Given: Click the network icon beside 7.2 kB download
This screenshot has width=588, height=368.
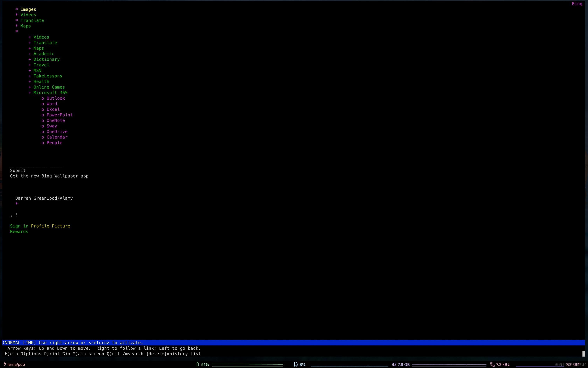Looking at the screenshot, I should point(492,364).
